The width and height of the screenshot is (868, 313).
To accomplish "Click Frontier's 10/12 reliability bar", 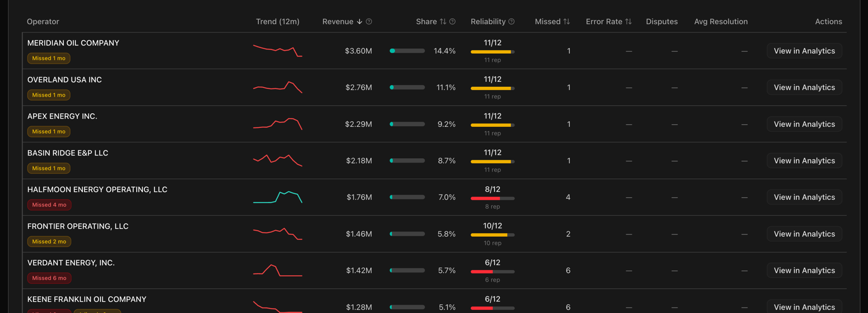I will [x=493, y=235].
